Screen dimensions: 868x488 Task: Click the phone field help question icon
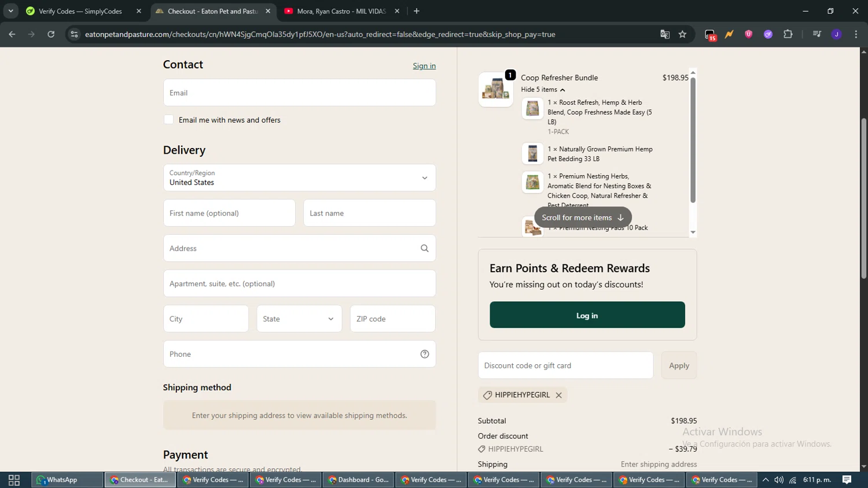(425, 354)
